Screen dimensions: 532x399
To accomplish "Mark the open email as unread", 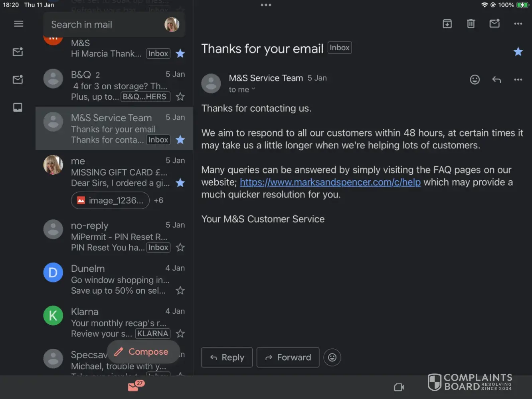I will (x=494, y=24).
